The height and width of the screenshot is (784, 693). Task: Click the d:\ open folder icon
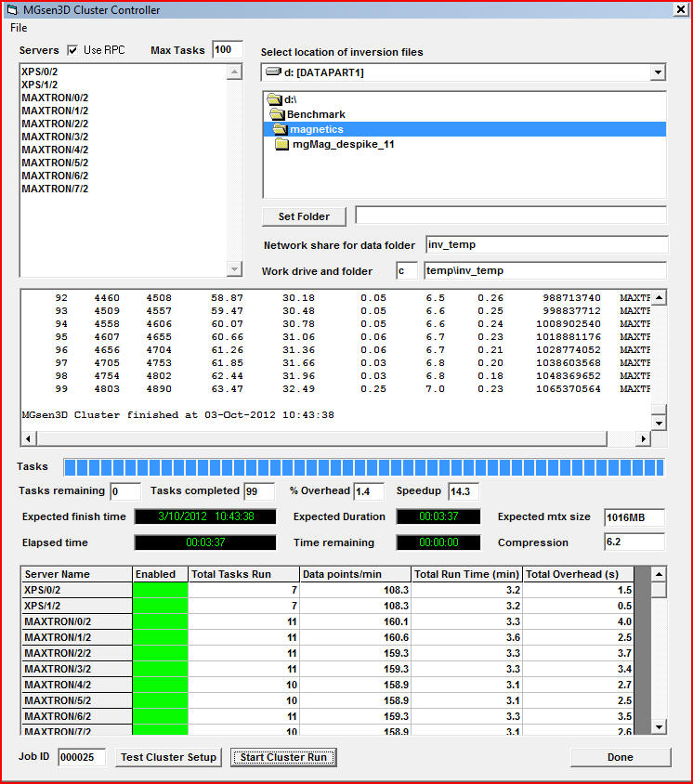pos(274,99)
